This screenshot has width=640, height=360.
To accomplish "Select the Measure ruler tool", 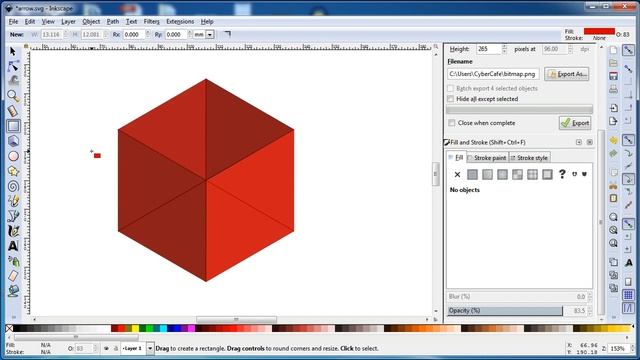I will coord(13,111).
